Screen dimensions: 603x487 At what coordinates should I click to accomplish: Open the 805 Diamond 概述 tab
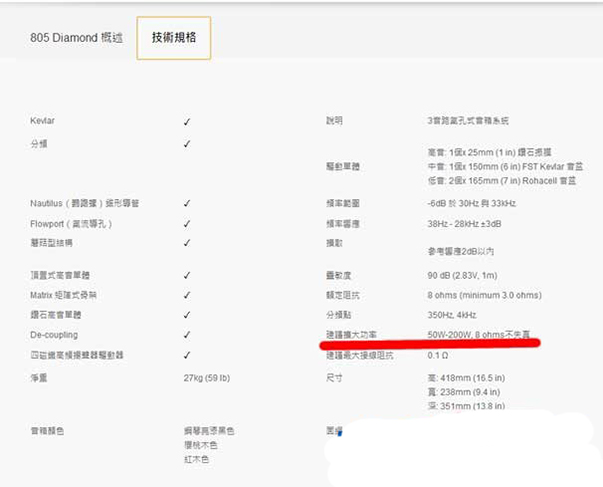point(76,38)
